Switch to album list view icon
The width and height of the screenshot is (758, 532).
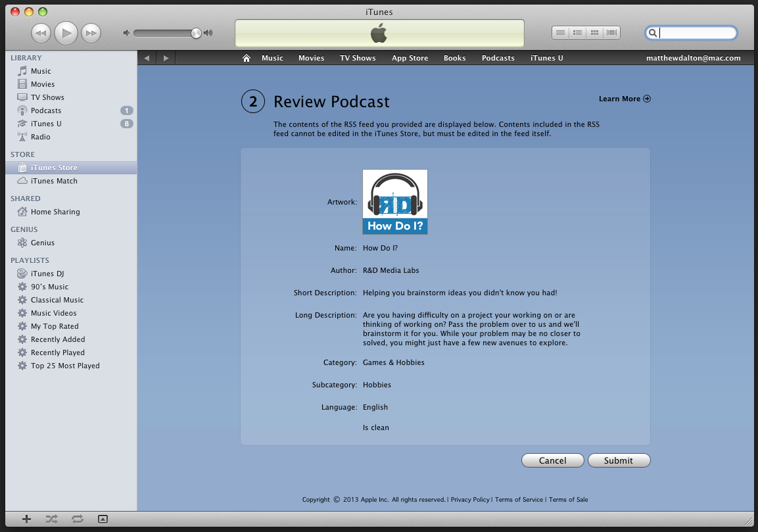[577, 33]
